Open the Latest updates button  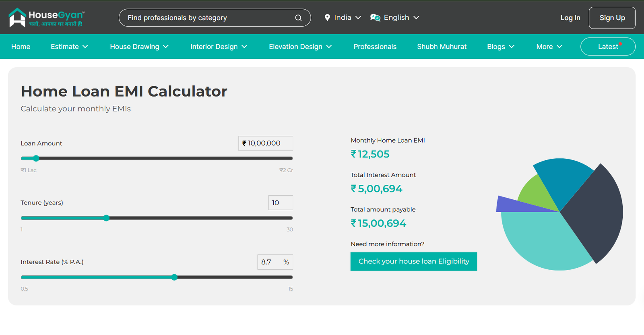click(608, 47)
